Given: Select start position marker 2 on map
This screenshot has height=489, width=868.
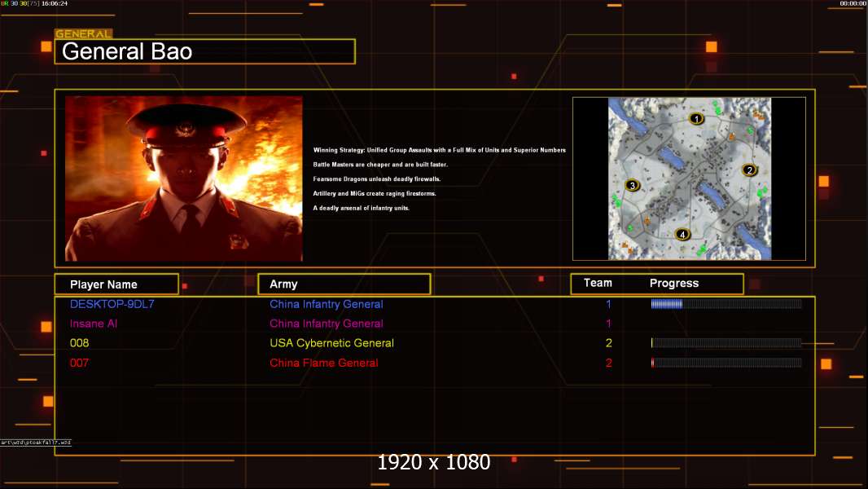Looking at the screenshot, I should click(x=750, y=170).
